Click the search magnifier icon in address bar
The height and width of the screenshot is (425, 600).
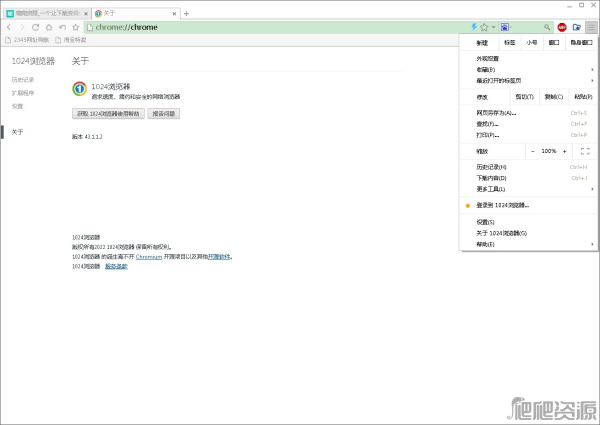[548, 27]
